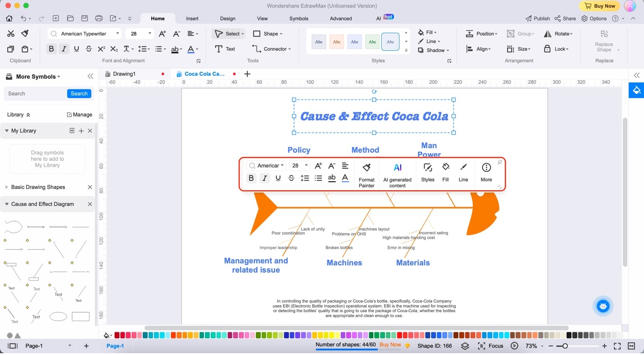
Task: Switch to the Drawing1 document tab
Action: coord(124,74)
